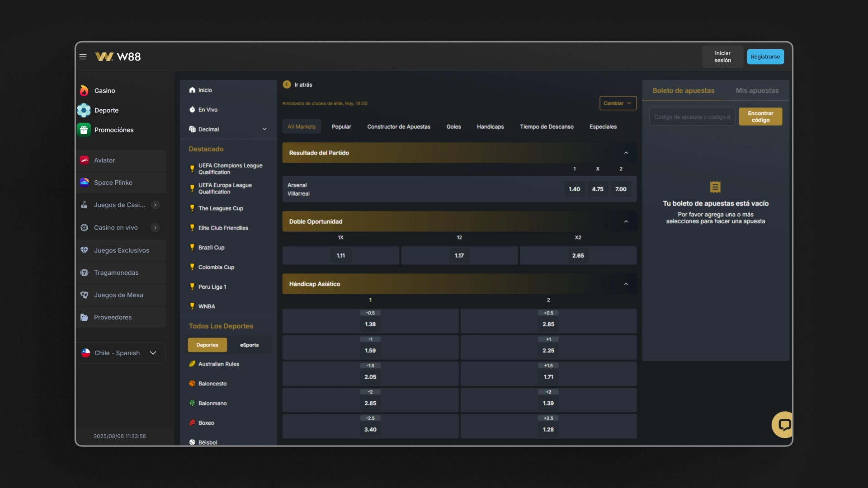Click the En Vivo stopwatch icon
The image size is (868, 488).
(192, 110)
